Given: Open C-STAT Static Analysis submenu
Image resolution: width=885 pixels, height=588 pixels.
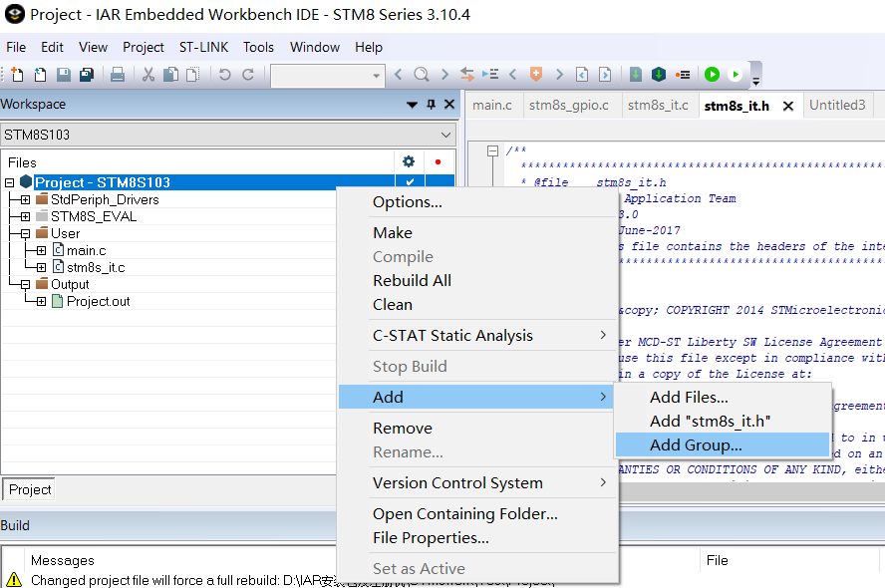Looking at the screenshot, I should tap(475, 335).
